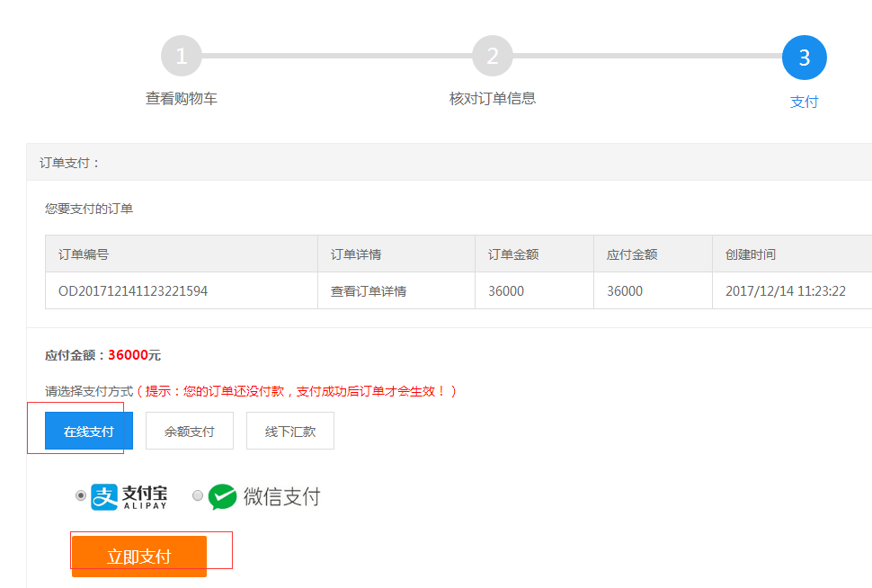Click the 核对订单信息 step label
Image resolution: width=872 pixels, height=588 pixels.
492,99
